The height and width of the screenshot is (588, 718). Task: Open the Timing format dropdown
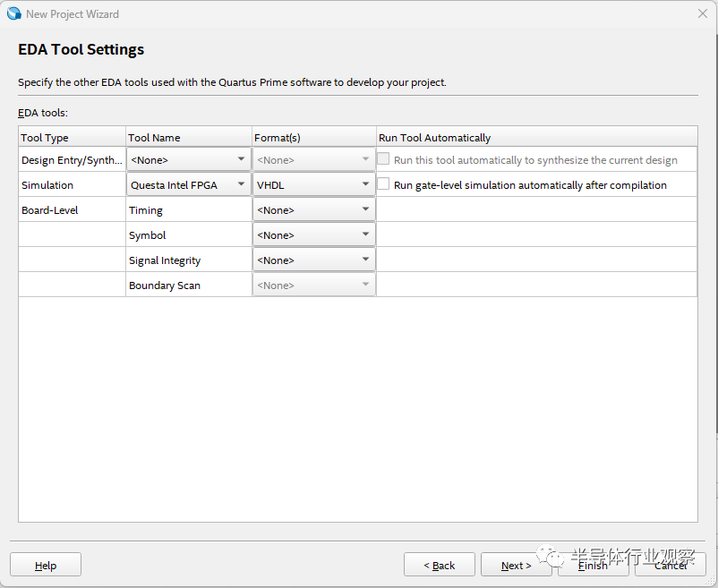pyautogui.click(x=313, y=210)
